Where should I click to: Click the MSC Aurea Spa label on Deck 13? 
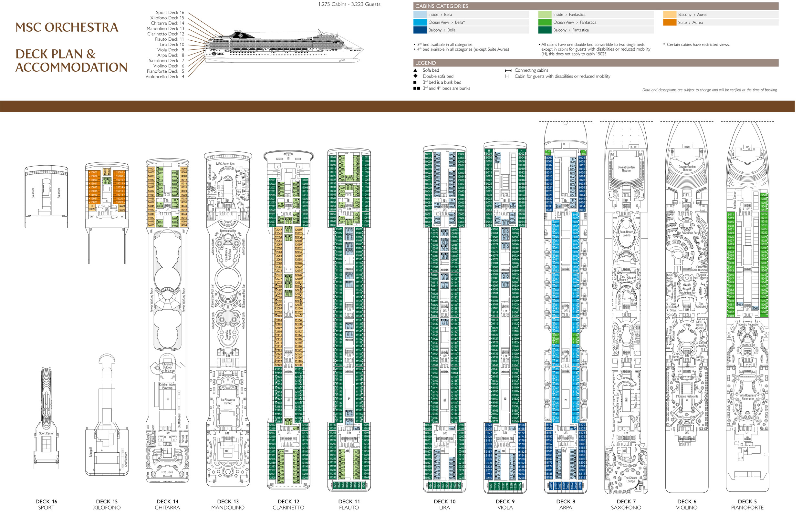click(225, 164)
